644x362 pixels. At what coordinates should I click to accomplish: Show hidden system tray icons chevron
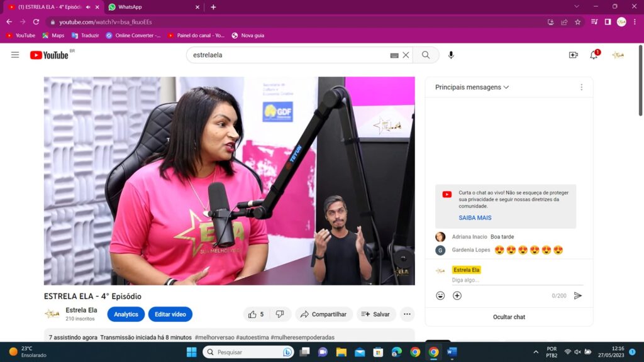[536, 352]
